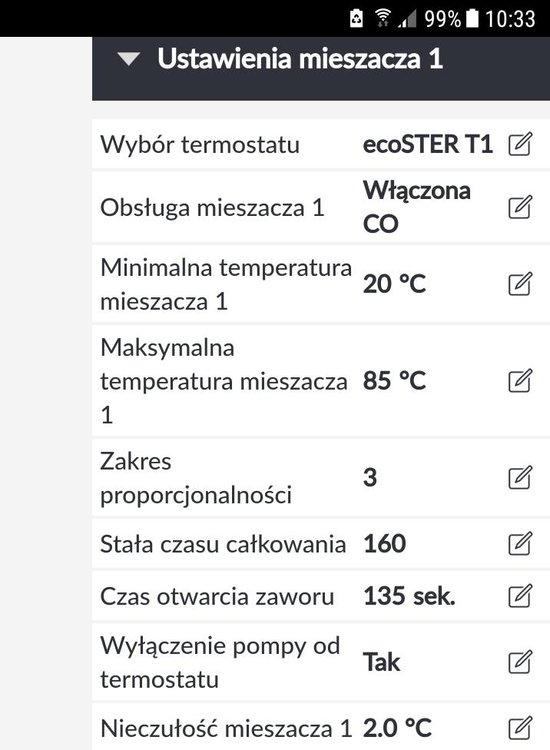The height and width of the screenshot is (750, 550).
Task: Collapse the Ustawienia mieszacza 1 section
Action: [x=129, y=59]
